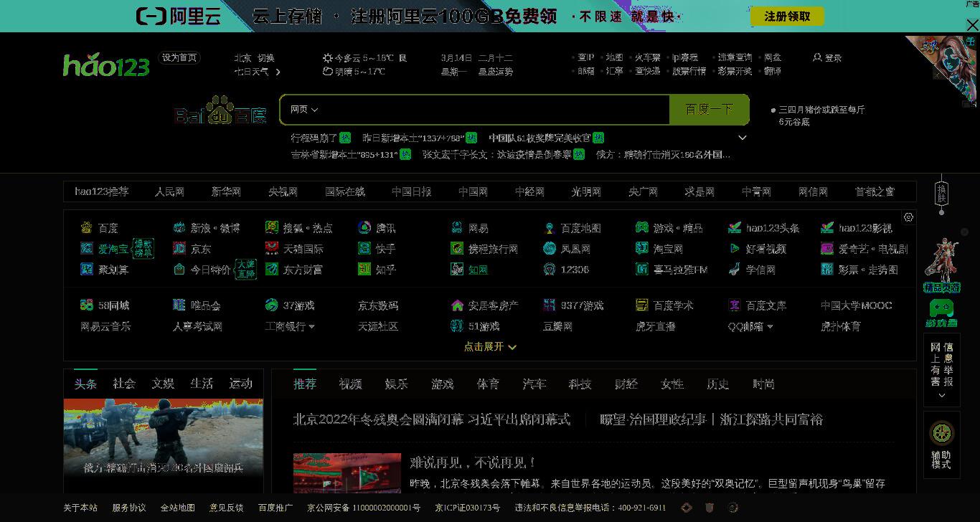Click the 好看视频 play icon

click(735, 249)
